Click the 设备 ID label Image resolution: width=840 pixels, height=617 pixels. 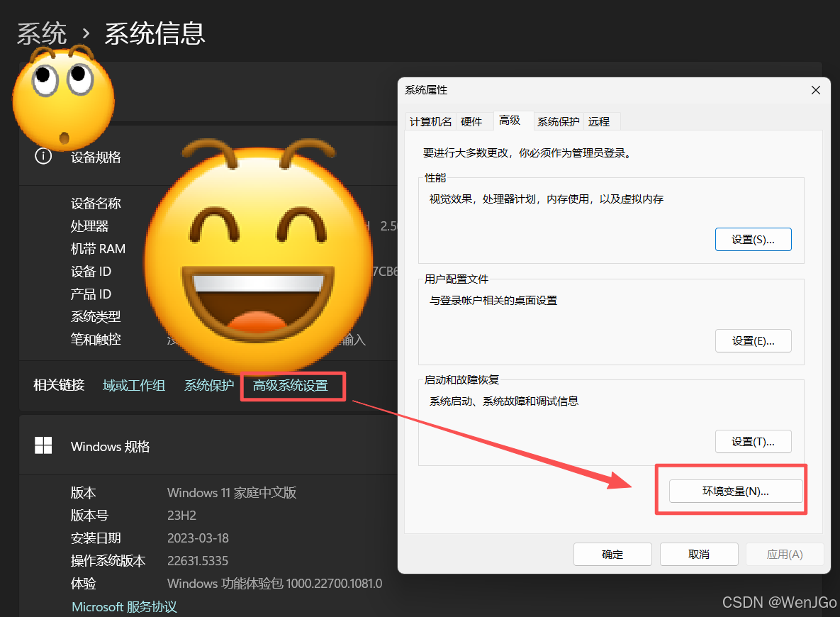click(91, 271)
